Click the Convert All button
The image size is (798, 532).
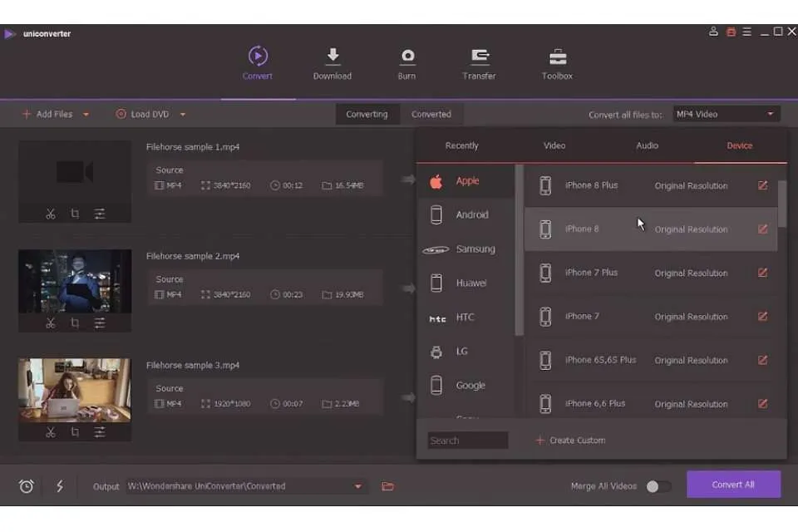tap(733, 485)
